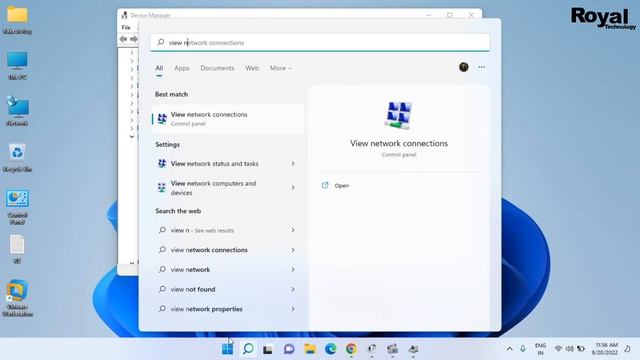
Task: Click icon beside View network status and tasks
Action: pyautogui.click(x=162, y=164)
